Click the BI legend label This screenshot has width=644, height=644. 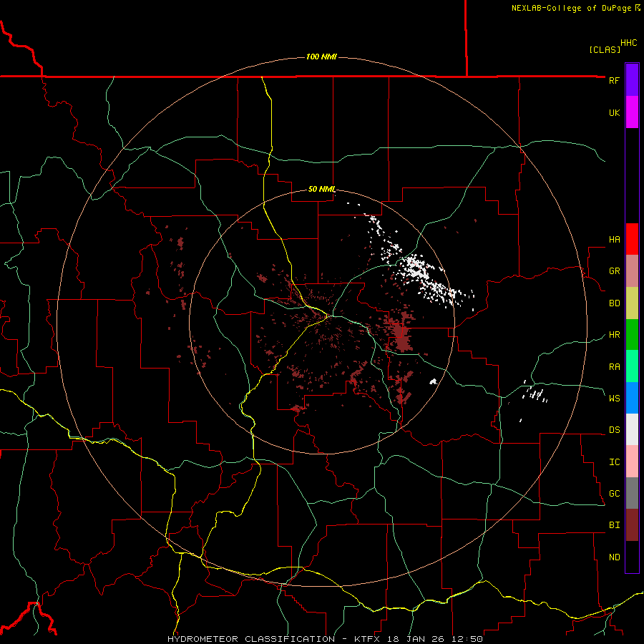pos(614,525)
